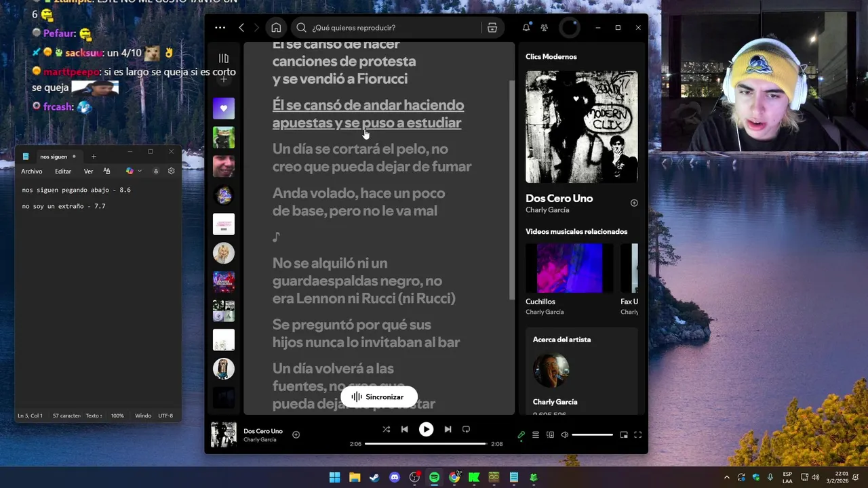Toggle the lyrics view microphone icon
The width and height of the screenshot is (868, 488).
point(521,435)
